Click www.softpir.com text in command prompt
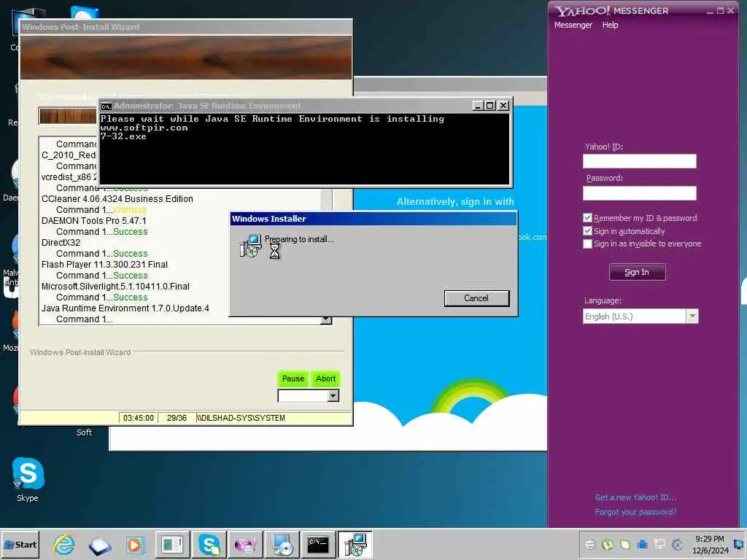Image resolution: width=747 pixels, height=560 pixels. point(144,128)
